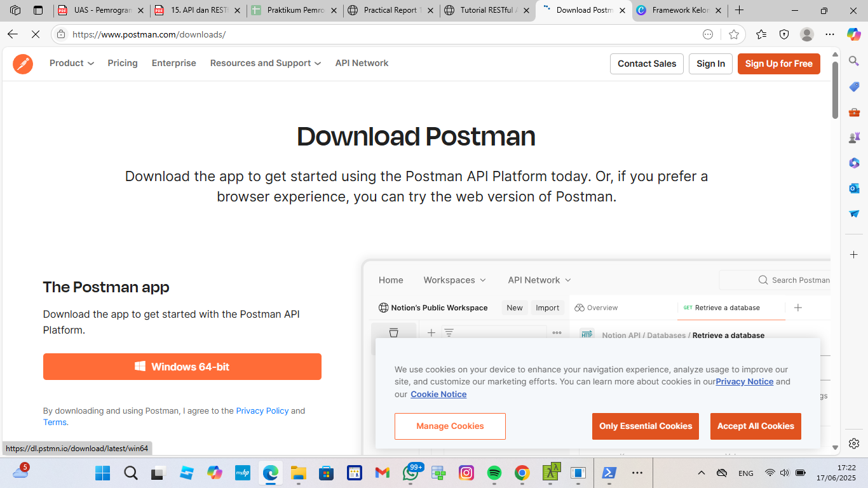Add page to favorites with star icon
868x488 pixels.
(734, 34)
